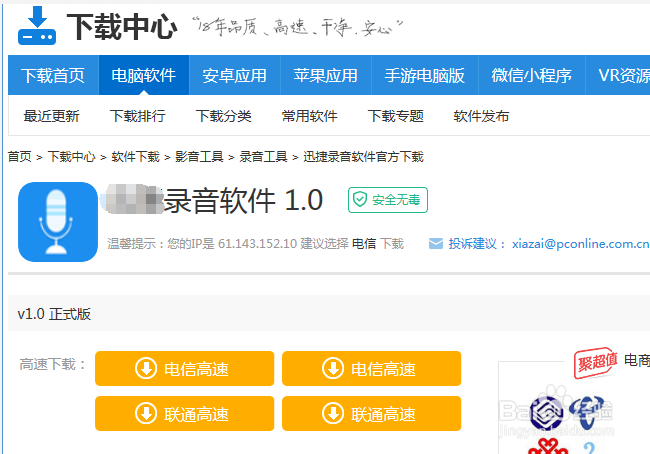Go to 首页 in breadcrumb

(x=19, y=157)
